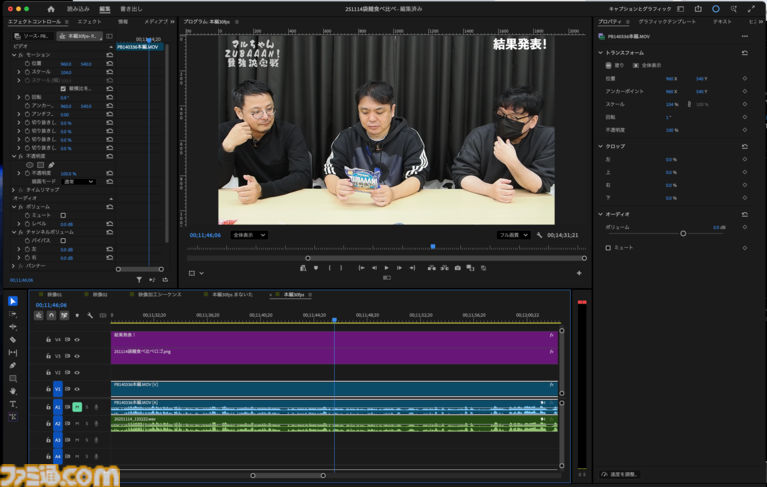Click the Play button in Program monitor

pyautogui.click(x=386, y=268)
